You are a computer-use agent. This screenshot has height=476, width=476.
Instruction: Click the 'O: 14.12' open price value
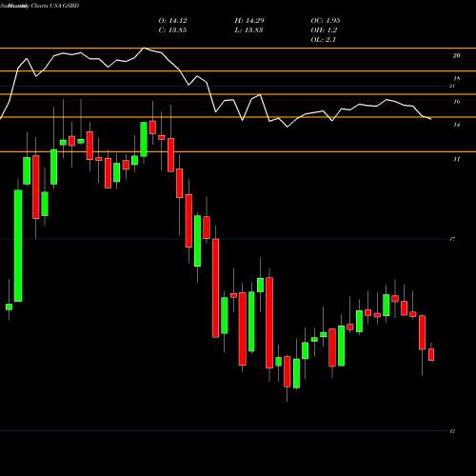pyautogui.click(x=172, y=21)
